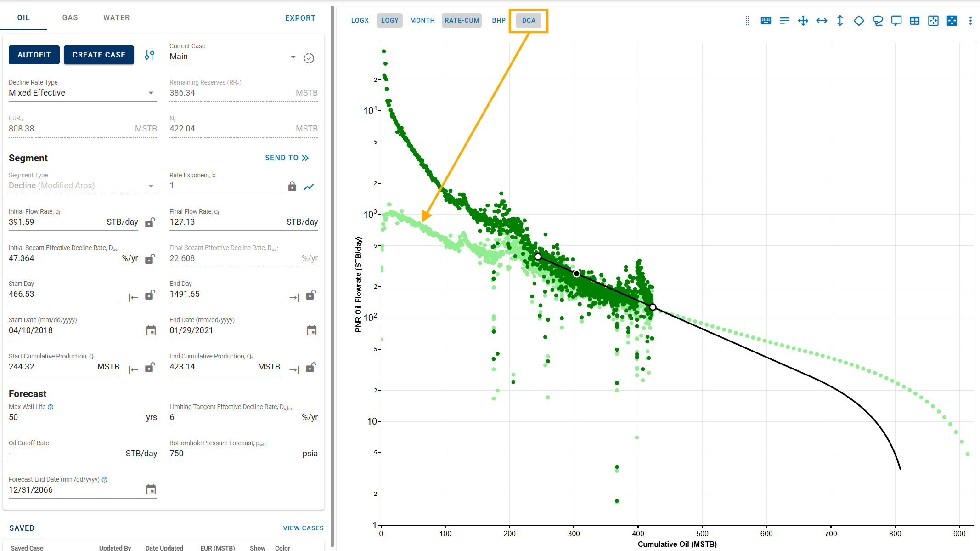Switch to the WATER tab
Screen dimensions: 980x551
click(x=117, y=17)
